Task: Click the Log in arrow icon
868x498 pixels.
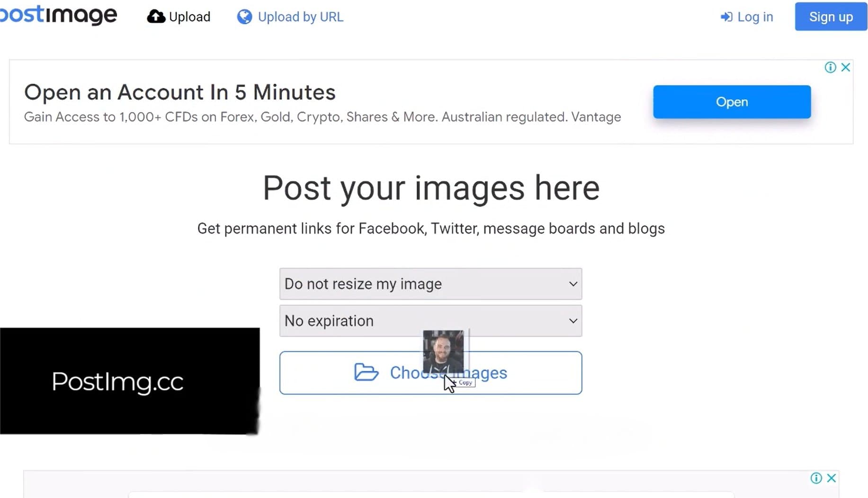Action: (726, 17)
